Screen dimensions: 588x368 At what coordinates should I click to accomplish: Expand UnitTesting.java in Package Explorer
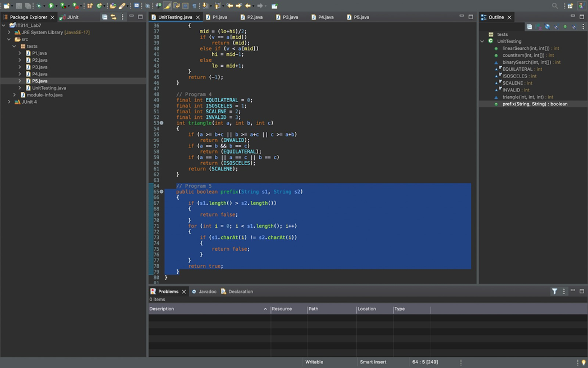click(20, 88)
